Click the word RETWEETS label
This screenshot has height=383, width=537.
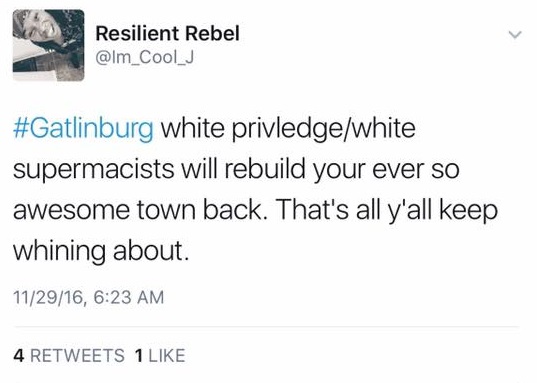77,355
